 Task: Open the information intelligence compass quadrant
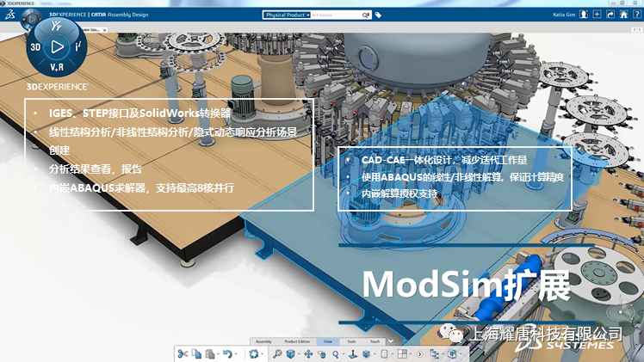[x=78, y=46]
